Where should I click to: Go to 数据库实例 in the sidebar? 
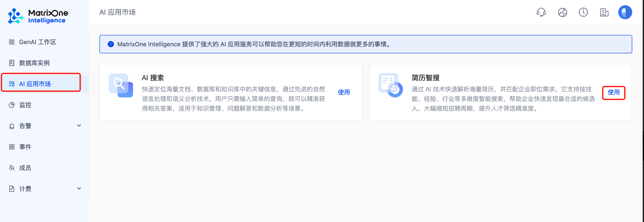pos(34,63)
